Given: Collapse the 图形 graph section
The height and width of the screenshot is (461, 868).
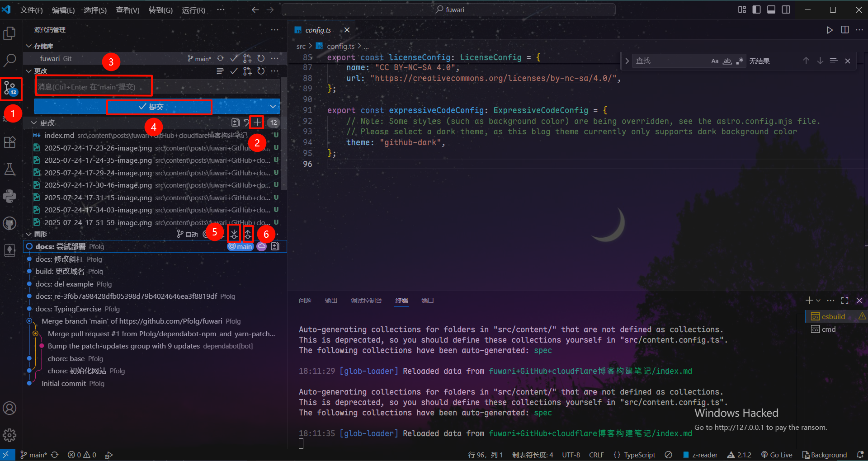Looking at the screenshot, I should [x=29, y=234].
